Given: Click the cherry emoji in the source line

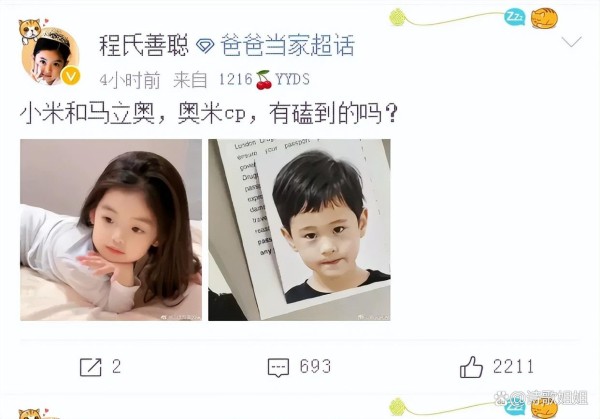Looking at the screenshot, I should coord(264,80).
